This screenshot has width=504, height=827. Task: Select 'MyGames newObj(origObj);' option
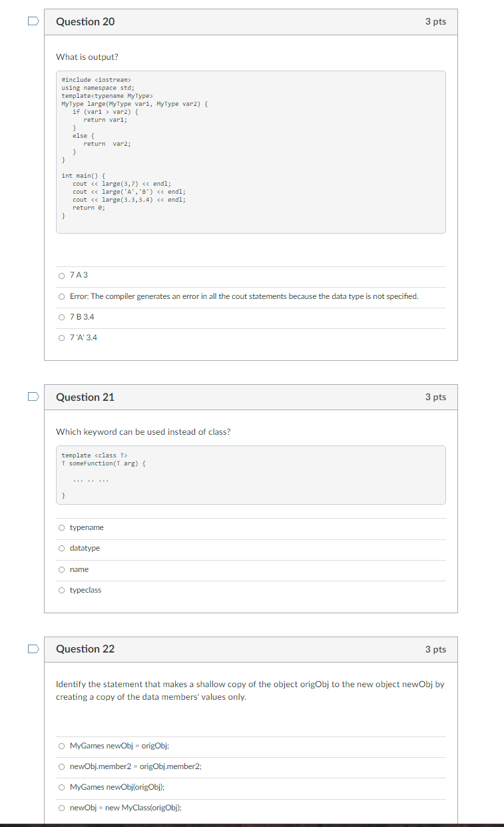(61, 787)
